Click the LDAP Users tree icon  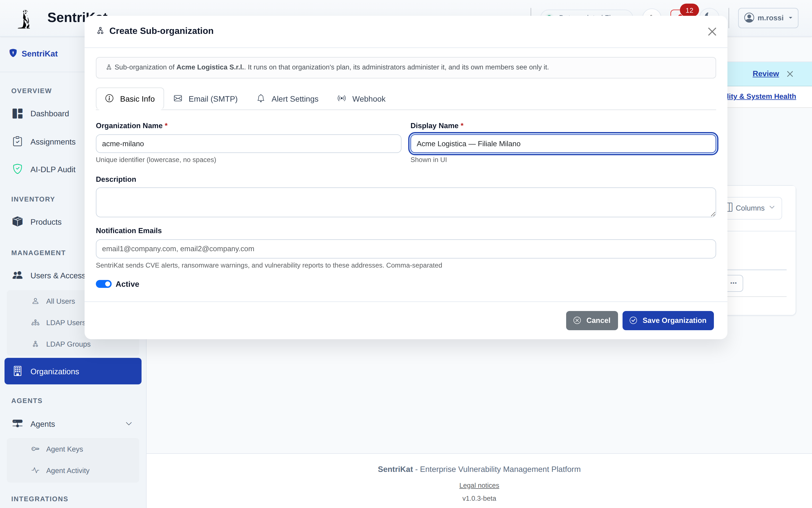pos(35,323)
